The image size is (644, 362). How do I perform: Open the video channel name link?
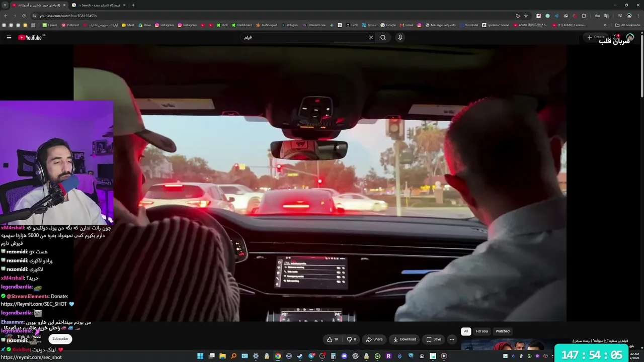pyautogui.click(x=29, y=336)
